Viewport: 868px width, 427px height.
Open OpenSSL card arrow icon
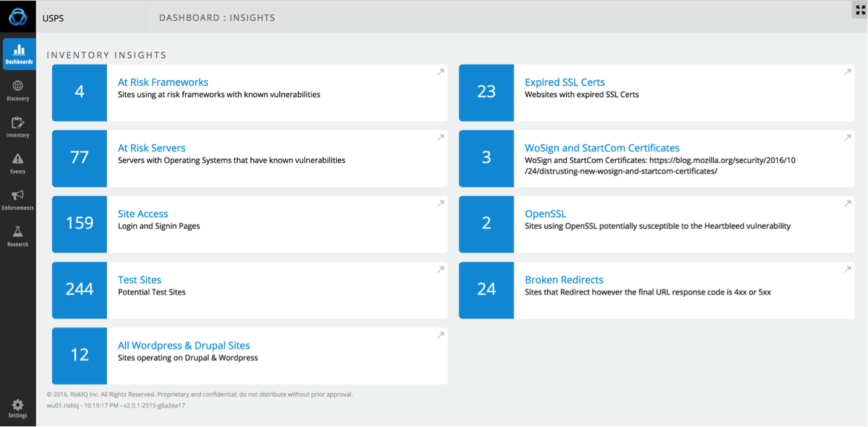coord(847,203)
